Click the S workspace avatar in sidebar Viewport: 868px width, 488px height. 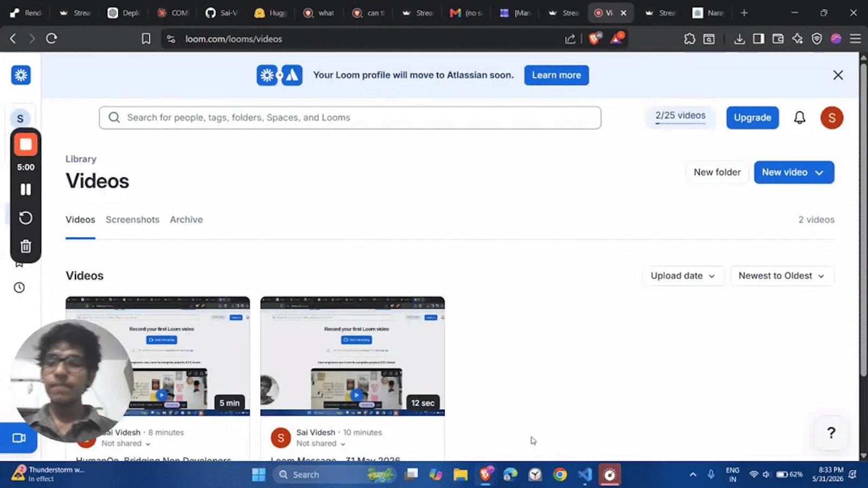(20, 118)
